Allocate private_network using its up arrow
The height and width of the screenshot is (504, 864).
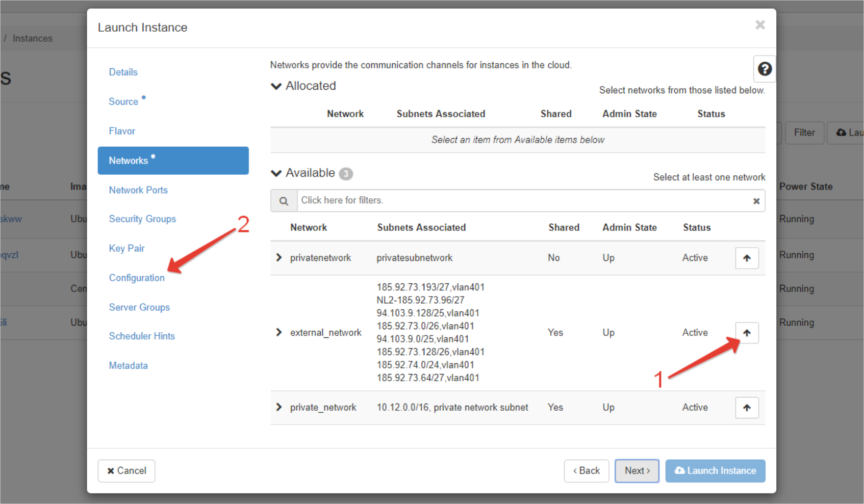point(747,408)
